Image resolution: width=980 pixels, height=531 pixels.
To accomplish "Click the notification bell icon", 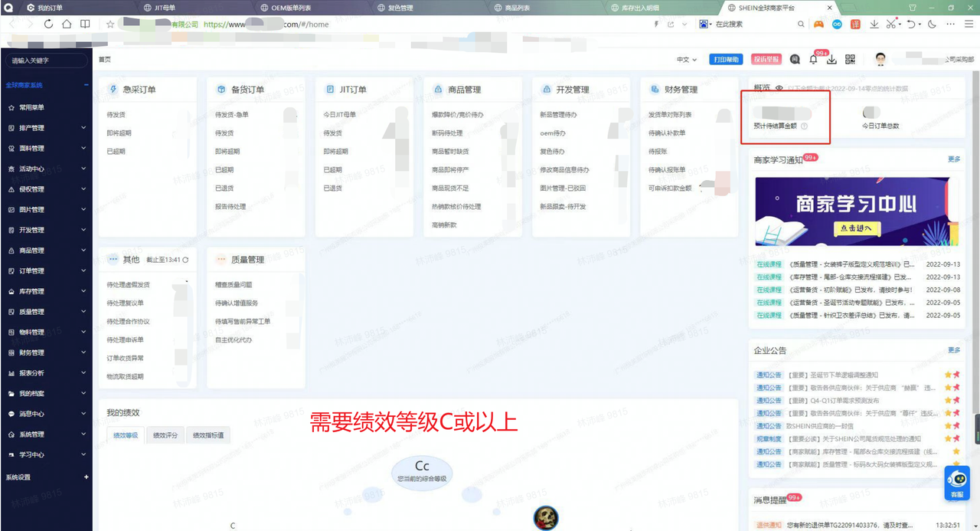I will point(813,60).
